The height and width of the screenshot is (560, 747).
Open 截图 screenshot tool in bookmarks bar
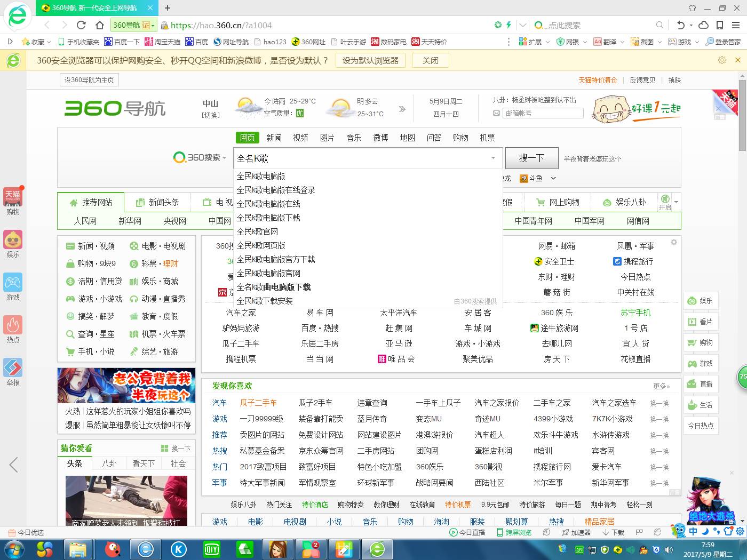(x=642, y=42)
